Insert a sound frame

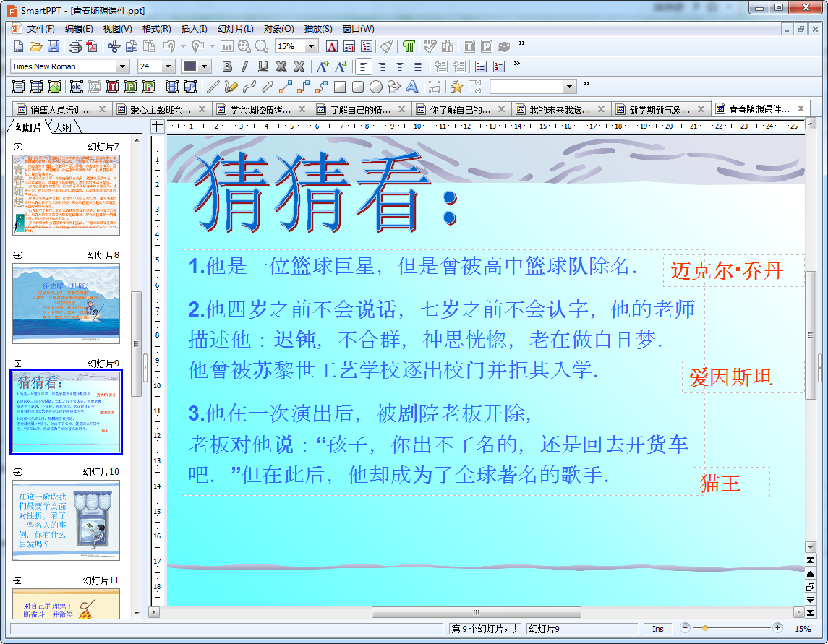tap(190, 87)
